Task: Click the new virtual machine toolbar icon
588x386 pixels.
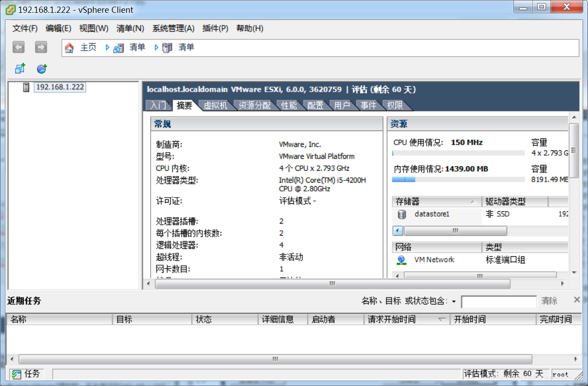Action: (20, 68)
